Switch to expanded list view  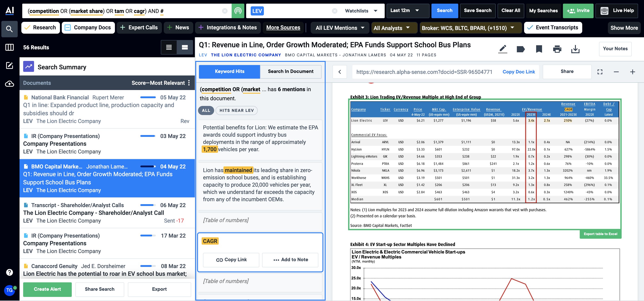pyautogui.click(x=185, y=47)
